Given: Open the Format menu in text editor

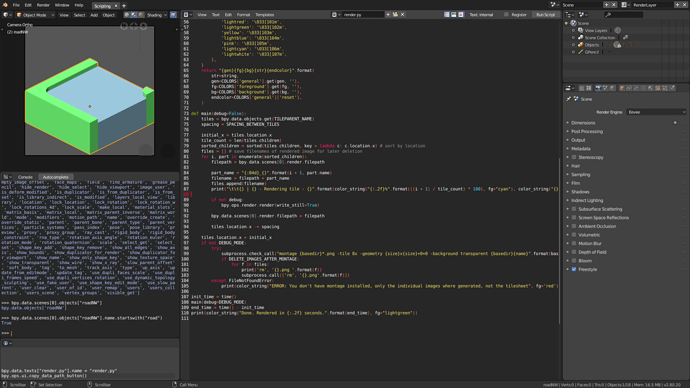Looking at the screenshot, I should coord(243,15).
